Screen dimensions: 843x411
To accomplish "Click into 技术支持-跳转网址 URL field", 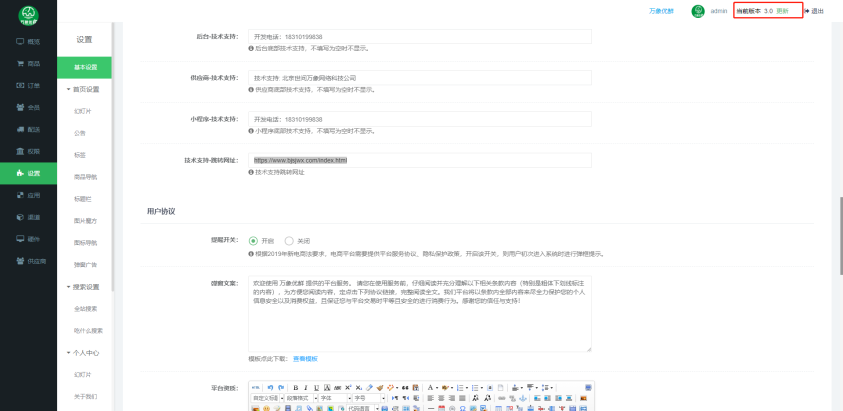I will (420, 160).
